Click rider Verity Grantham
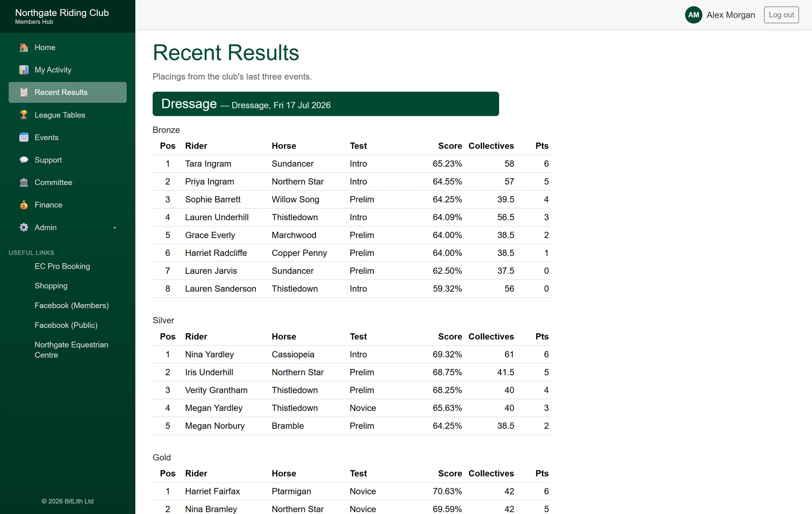Screen dimensions: 812x514 [216, 390]
